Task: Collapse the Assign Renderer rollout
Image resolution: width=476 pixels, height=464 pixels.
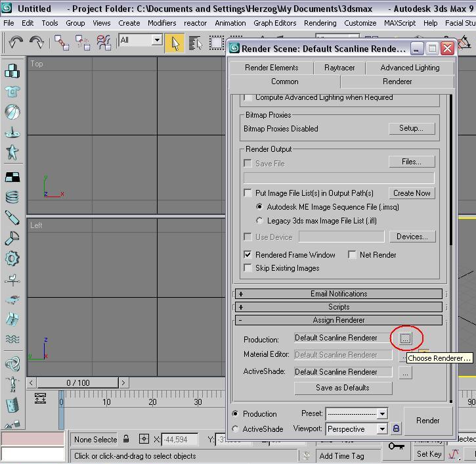Action: (339, 320)
